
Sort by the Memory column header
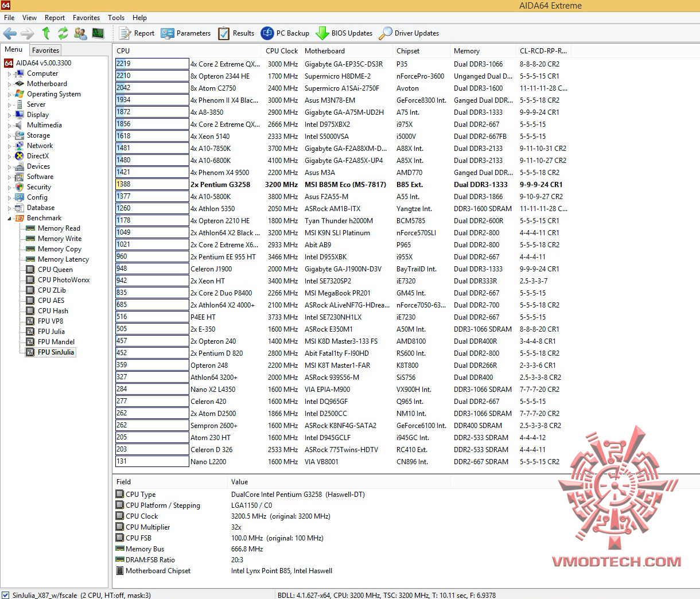[483, 50]
